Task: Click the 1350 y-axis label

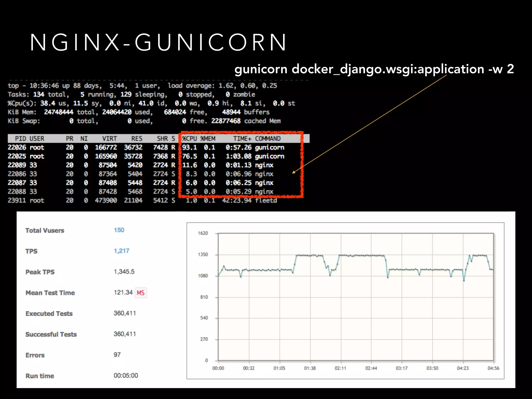Action: point(203,255)
